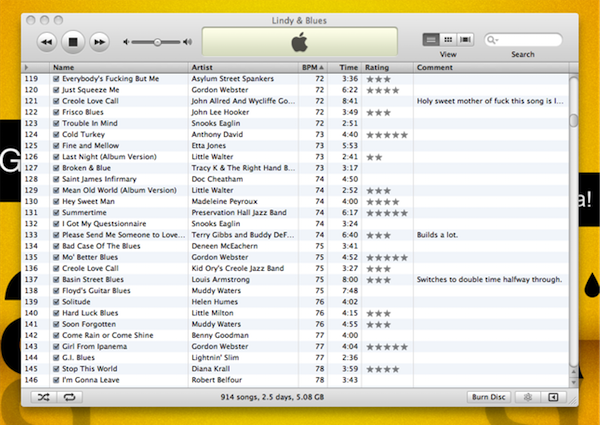Select song Trouble In Mind
Viewport: 600px width, 425px height.
coord(90,123)
